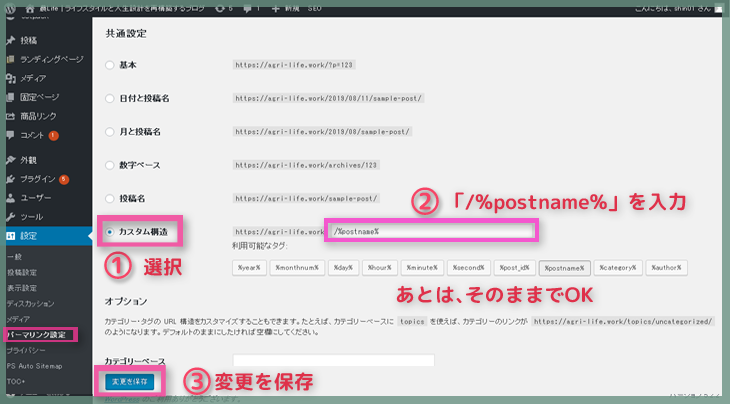Screen dimensions: 730x404
Task: Click the custom structure input field
Action: 431,231
